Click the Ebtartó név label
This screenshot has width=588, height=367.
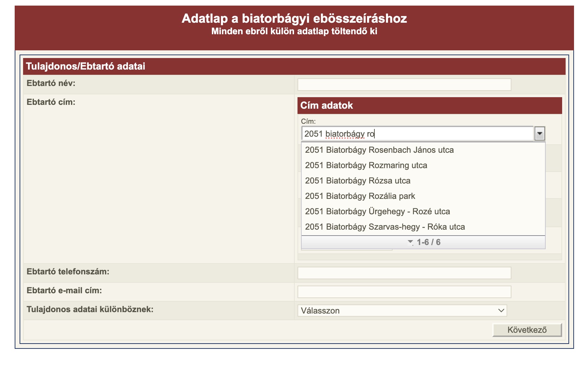click(51, 83)
